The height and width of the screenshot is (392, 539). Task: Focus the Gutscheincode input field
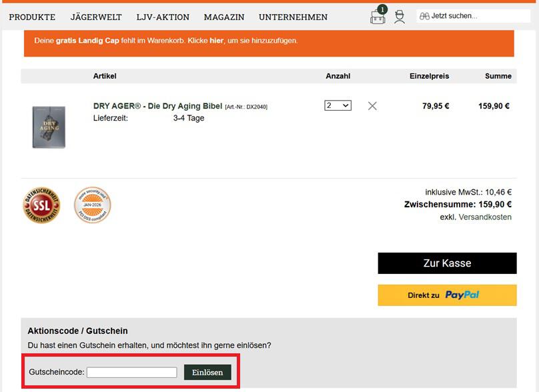132,373
